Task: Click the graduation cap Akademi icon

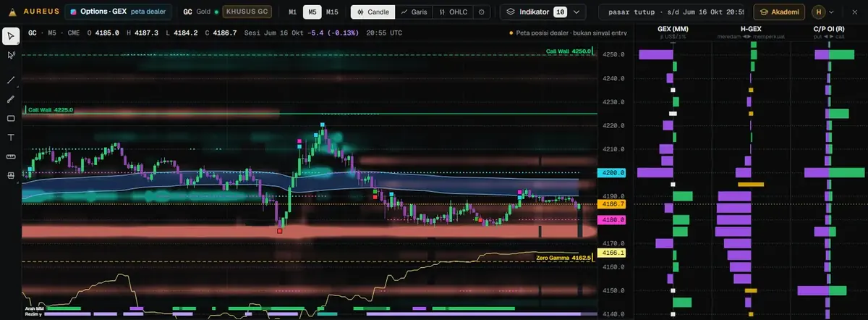Action: (x=765, y=12)
